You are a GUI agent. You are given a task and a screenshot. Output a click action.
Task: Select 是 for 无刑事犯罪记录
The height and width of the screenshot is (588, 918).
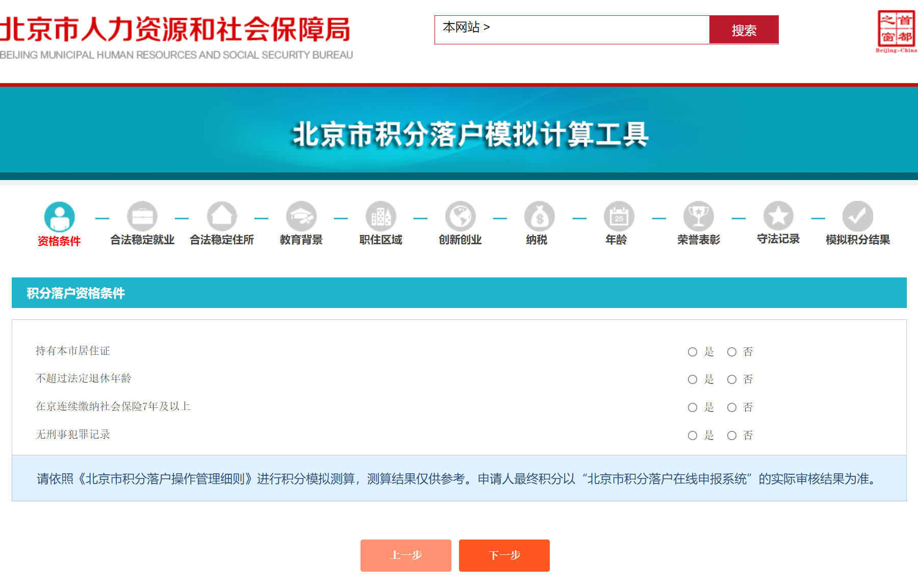click(693, 436)
